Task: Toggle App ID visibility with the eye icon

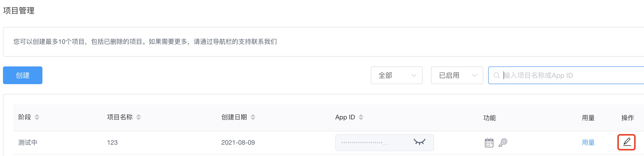Action: click(419, 142)
